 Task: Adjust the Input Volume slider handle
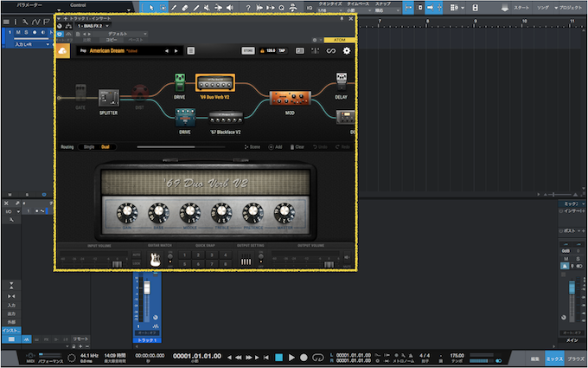coord(117,265)
